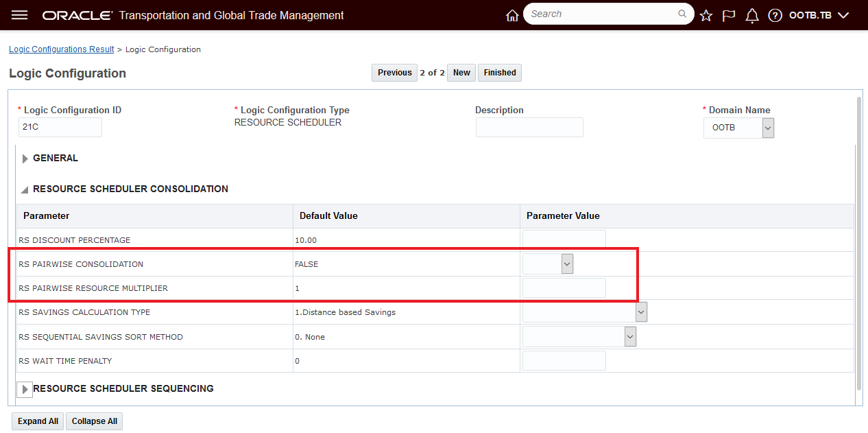The image size is (868, 433).
Task: Open the help question mark icon
Action: pos(775,15)
